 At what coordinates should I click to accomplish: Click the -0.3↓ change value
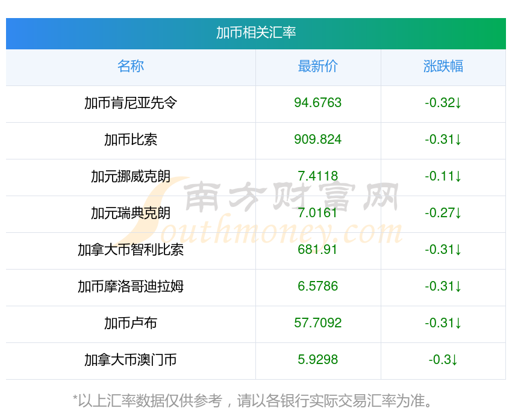coord(443,360)
